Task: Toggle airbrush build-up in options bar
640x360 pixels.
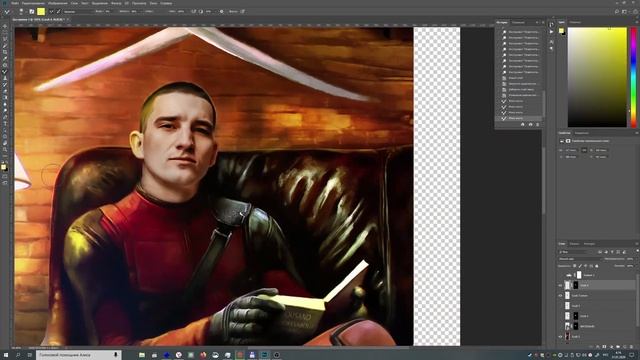Action: point(193,11)
